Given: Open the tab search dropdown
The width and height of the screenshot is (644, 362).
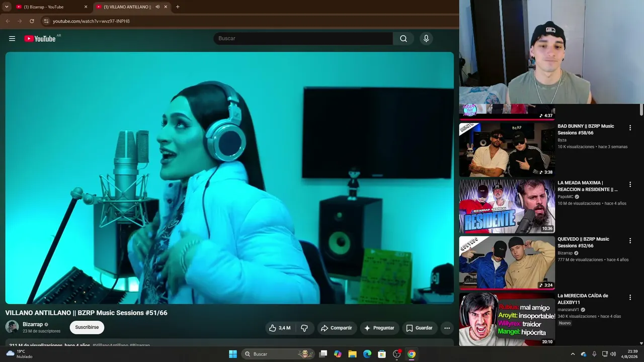Looking at the screenshot, I should click(x=7, y=7).
